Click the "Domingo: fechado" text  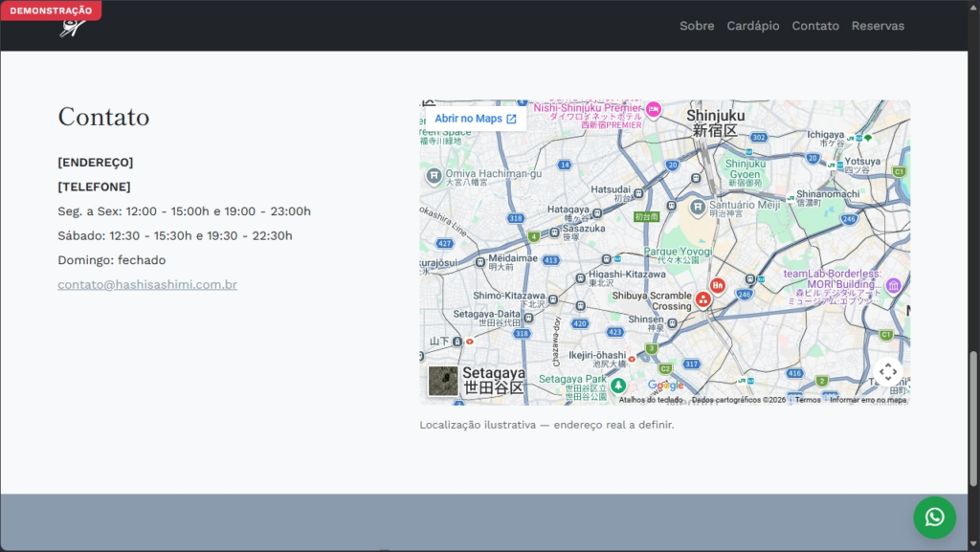pos(112,260)
